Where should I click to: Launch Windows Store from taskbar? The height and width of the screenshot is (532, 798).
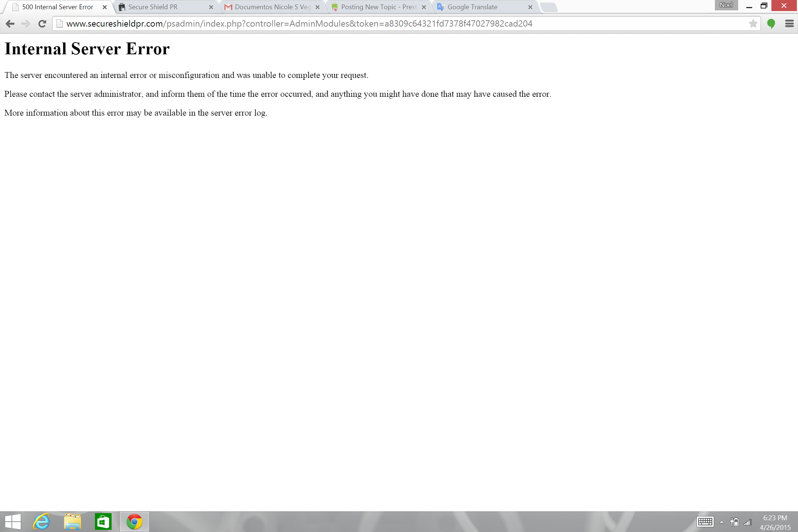[103, 522]
